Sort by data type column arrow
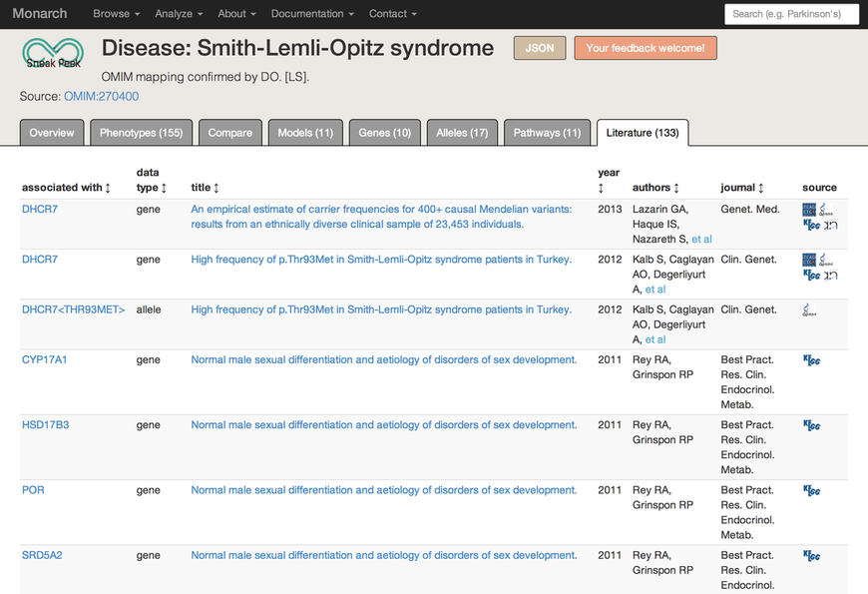The image size is (868, 594). tap(164, 188)
